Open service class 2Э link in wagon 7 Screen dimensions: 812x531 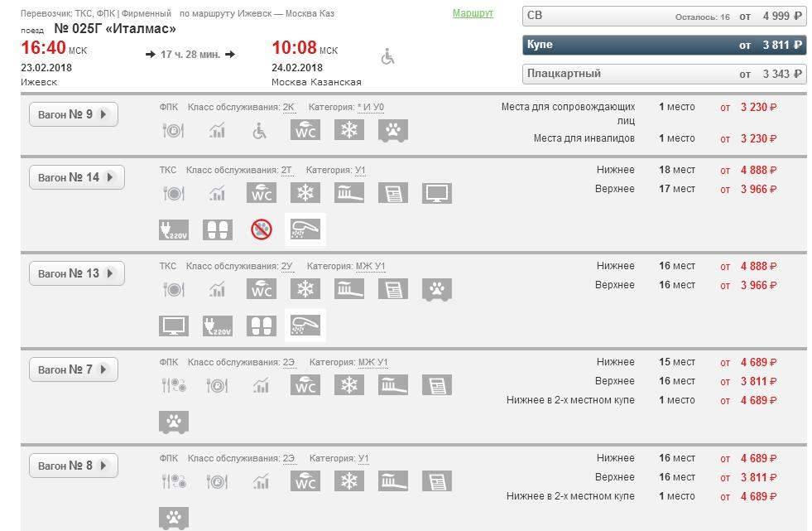click(289, 363)
